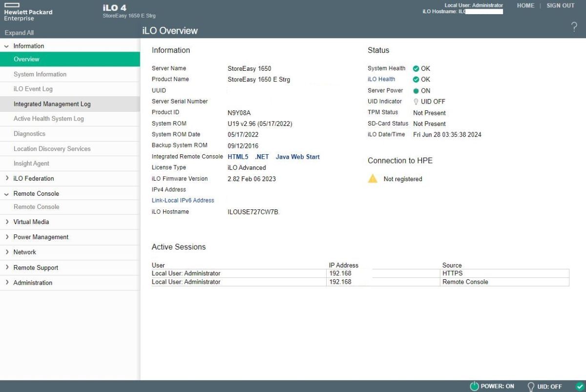Launch the .NET remote console

coord(262,157)
